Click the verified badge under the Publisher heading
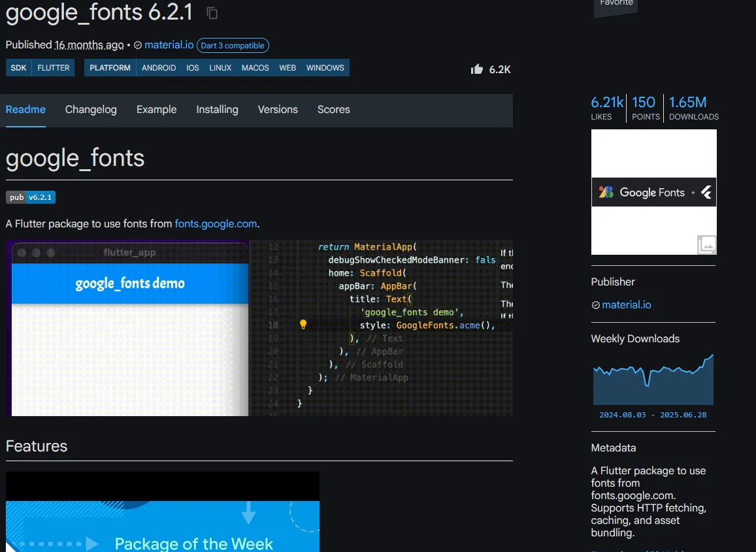756x552 pixels. coord(595,305)
